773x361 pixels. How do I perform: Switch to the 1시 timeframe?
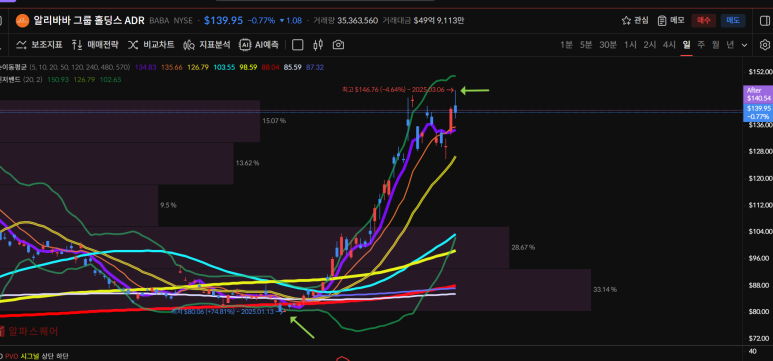pos(630,45)
